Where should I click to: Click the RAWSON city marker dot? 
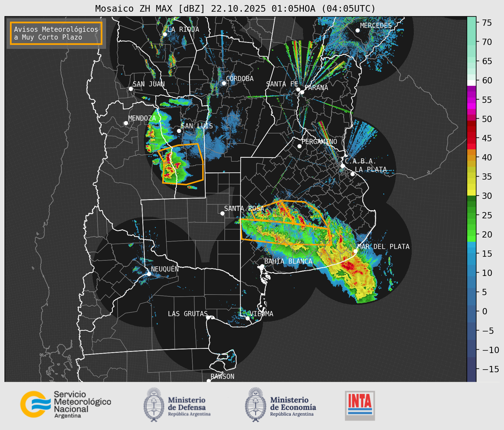point(209,381)
